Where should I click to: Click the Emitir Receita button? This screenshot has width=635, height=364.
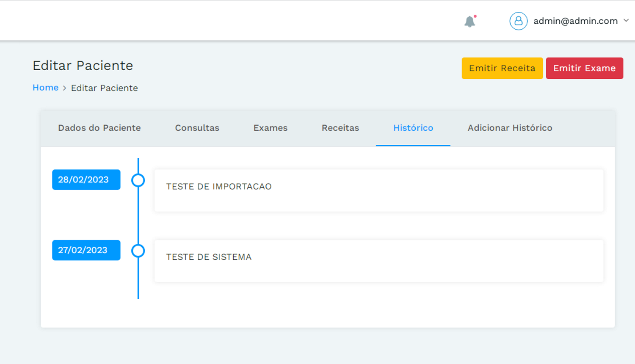[x=502, y=68]
